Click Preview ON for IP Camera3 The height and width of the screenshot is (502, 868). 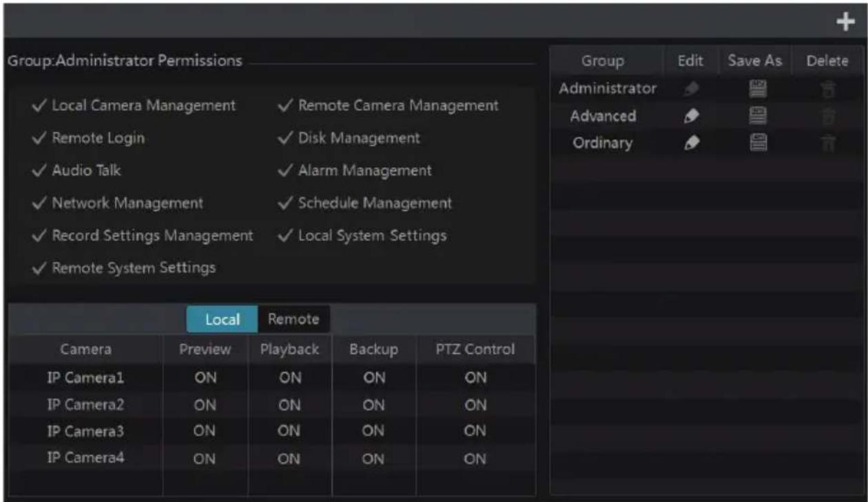[205, 432]
